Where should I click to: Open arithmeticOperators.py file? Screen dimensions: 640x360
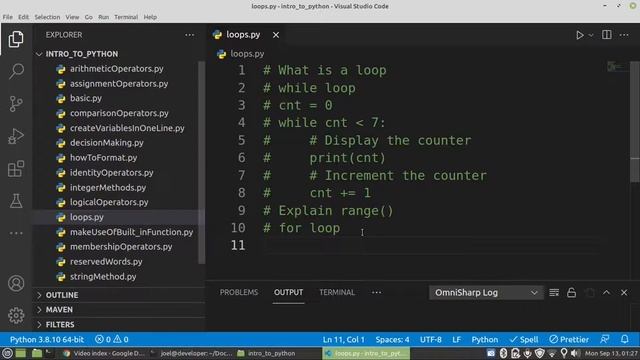point(116,69)
